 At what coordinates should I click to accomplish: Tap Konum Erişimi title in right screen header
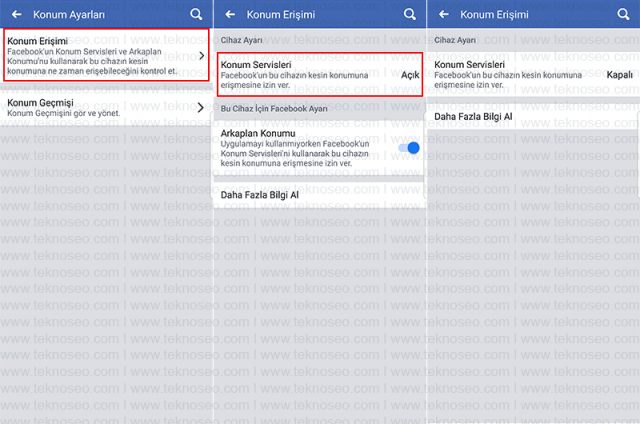pos(494,15)
